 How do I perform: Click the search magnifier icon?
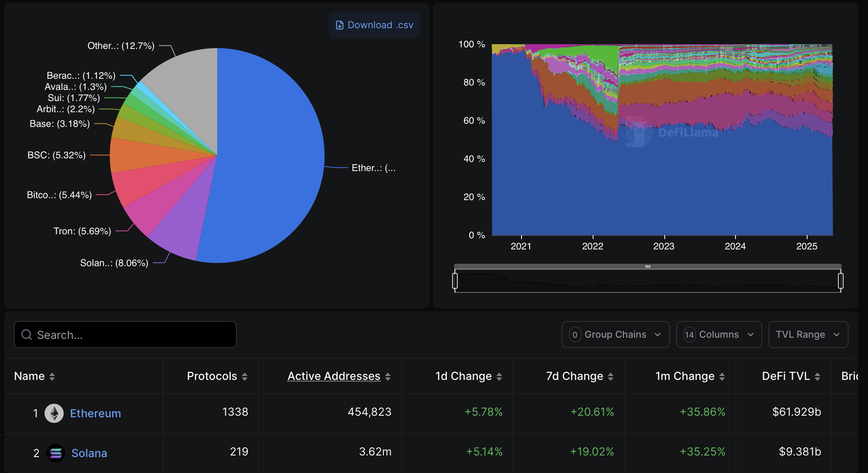point(27,335)
